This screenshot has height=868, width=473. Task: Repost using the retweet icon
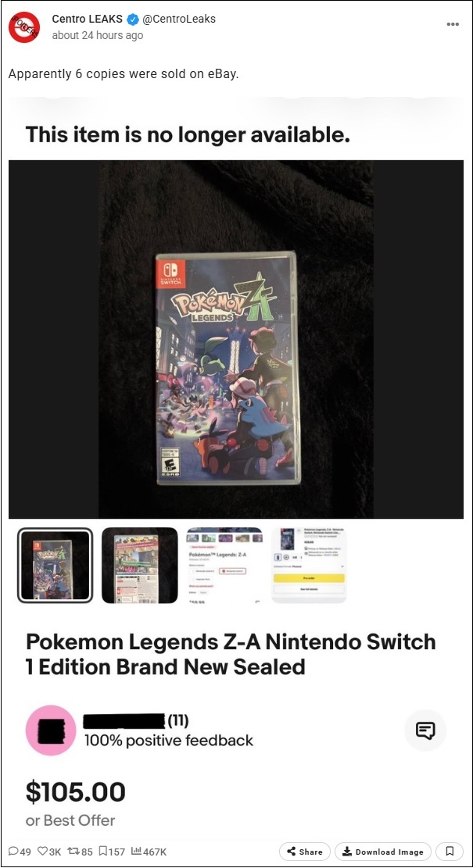[73, 852]
